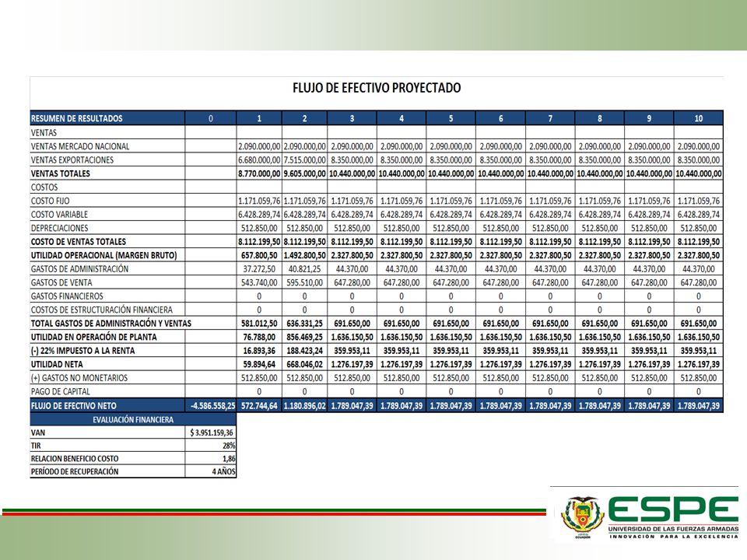Click the PERÍODO DE RECUPERACIÓN label
This screenshot has height=560, width=747.
coord(75,471)
